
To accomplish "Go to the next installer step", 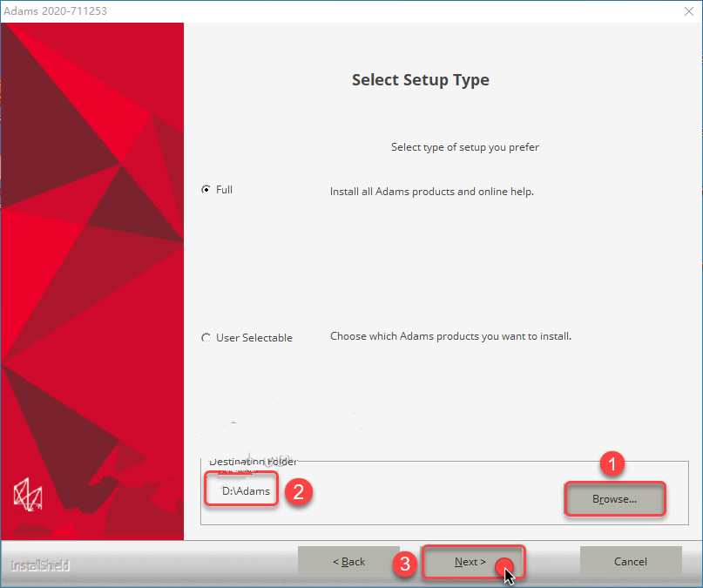I will (470, 562).
